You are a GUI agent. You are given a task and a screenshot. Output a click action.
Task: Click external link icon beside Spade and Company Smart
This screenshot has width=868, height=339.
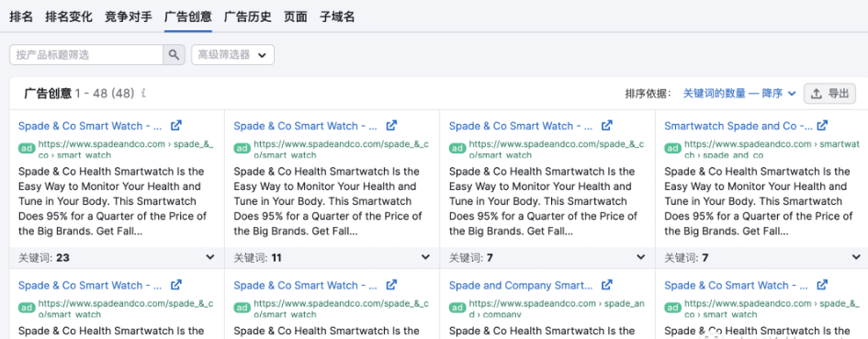(607, 285)
